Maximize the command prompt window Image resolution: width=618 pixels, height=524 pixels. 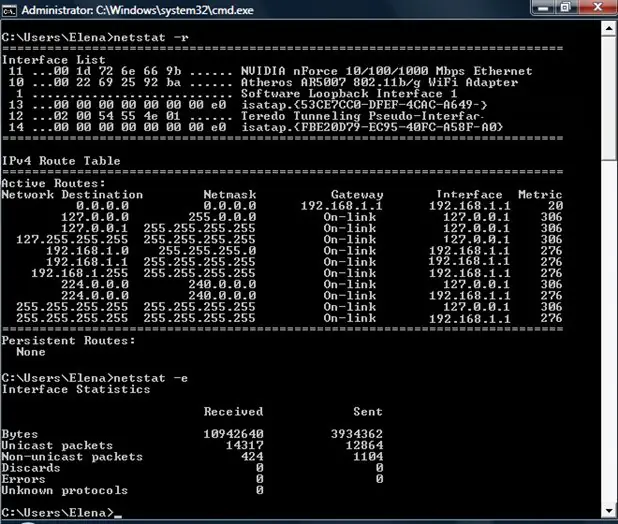pyautogui.click(x=566, y=7)
